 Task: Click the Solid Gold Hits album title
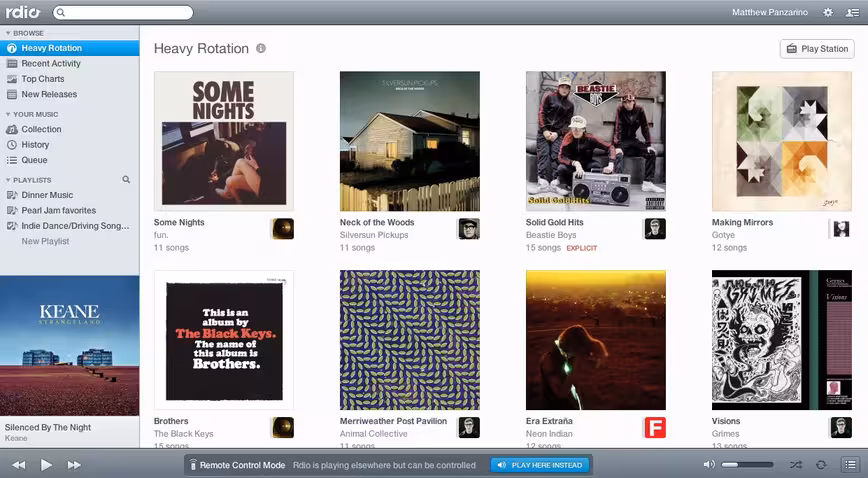point(554,222)
